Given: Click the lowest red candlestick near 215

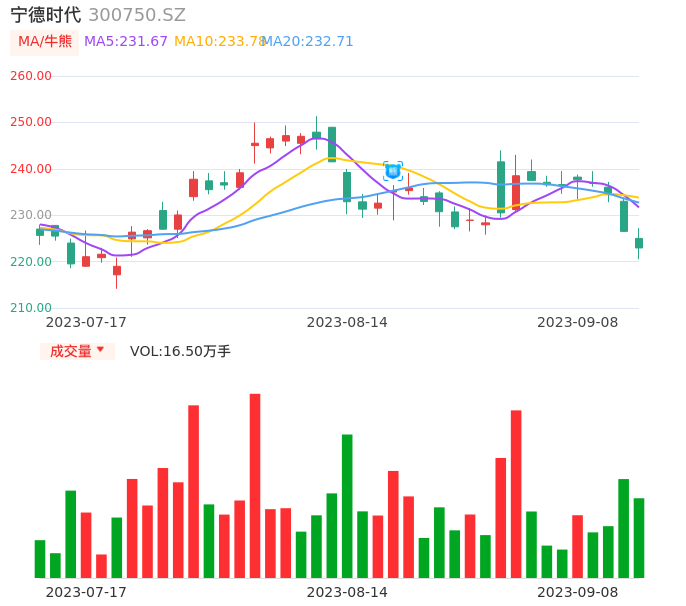Looking at the screenshot, I should coord(117,270).
